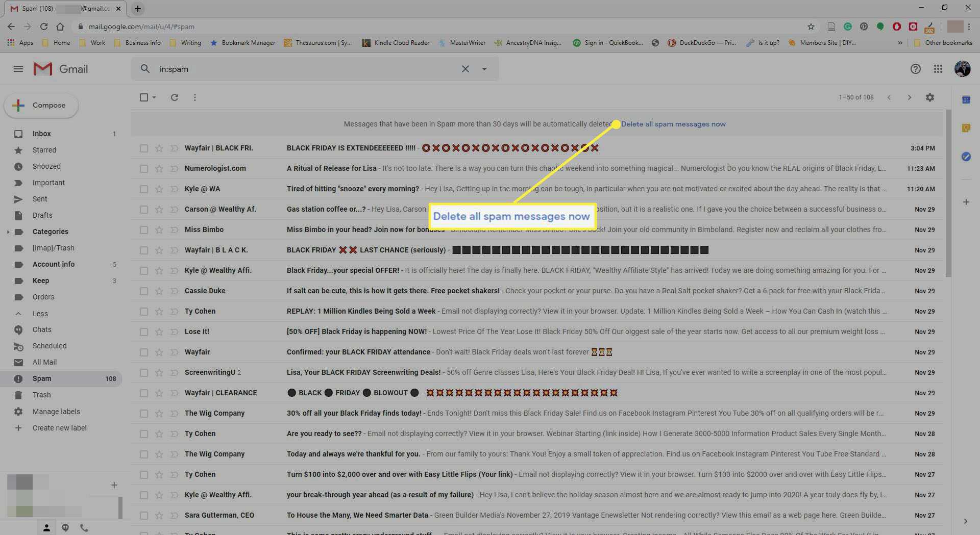Check the Lose It! email checkbox

[x=144, y=332]
